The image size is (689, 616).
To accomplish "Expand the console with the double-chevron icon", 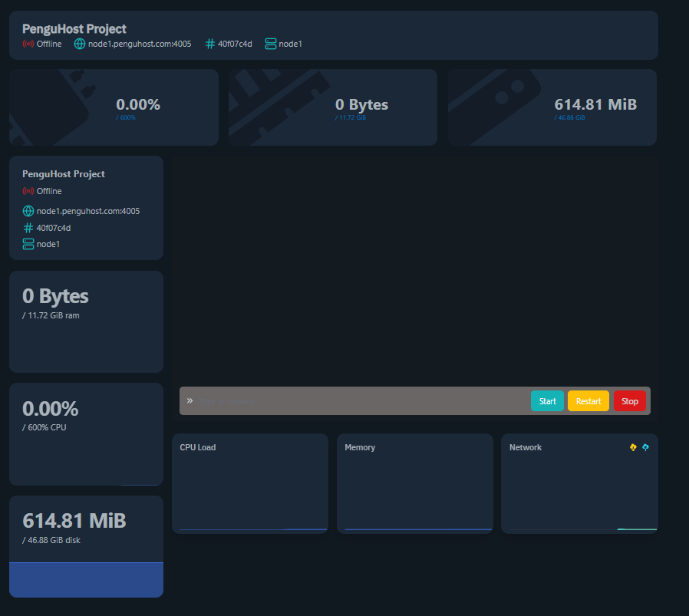I will pyautogui.click(x=190, y=400).
